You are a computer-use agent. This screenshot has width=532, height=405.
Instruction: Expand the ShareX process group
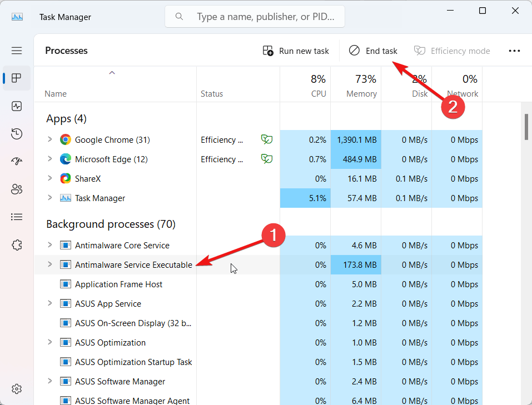(x=50, y=178)
